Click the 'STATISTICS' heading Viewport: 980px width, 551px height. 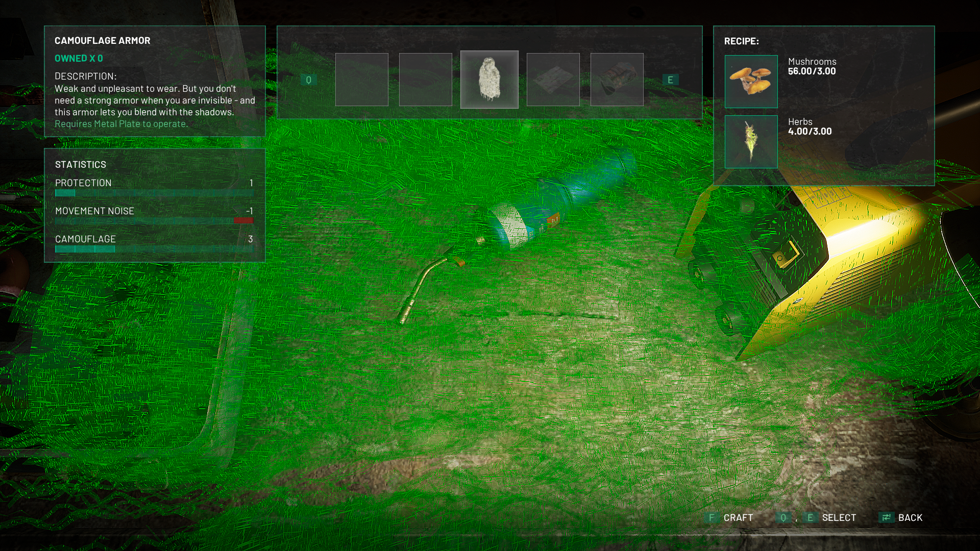click(x=81, y=164)
